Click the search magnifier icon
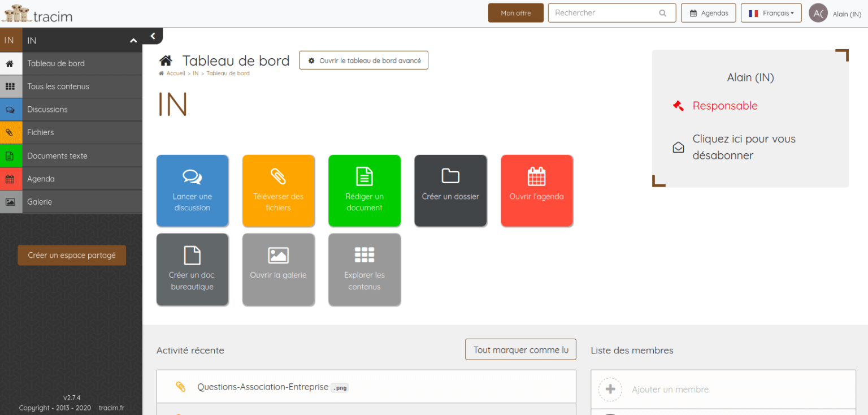868x415 pixels. coord(663,13)
